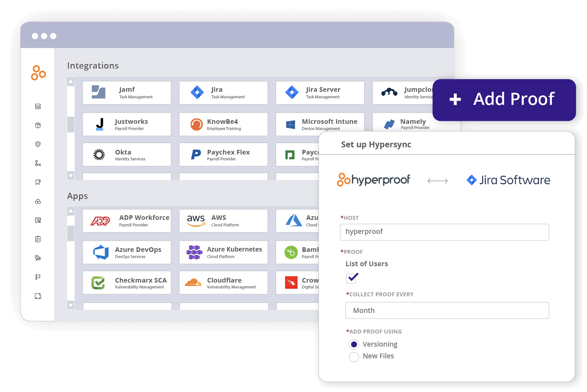Screen dimensions: 587x392
Task: Click the Jumpcloud cloud logo icon
Action: tap(389, 92)
